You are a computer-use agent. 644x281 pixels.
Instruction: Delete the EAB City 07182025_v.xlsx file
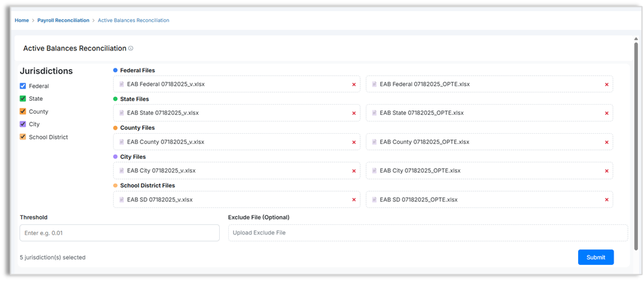(x=354, y=171)
